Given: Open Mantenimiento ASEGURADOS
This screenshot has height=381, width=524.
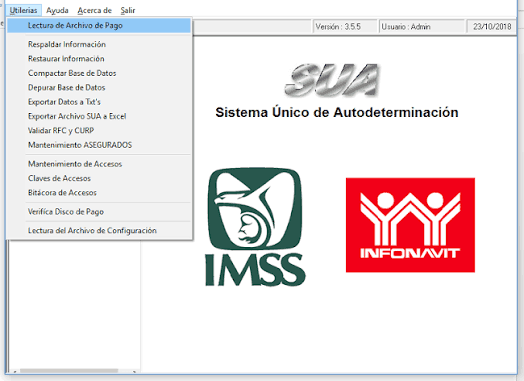Looking at the screenshot, I should pyautogui.click(x=99, y=145).
